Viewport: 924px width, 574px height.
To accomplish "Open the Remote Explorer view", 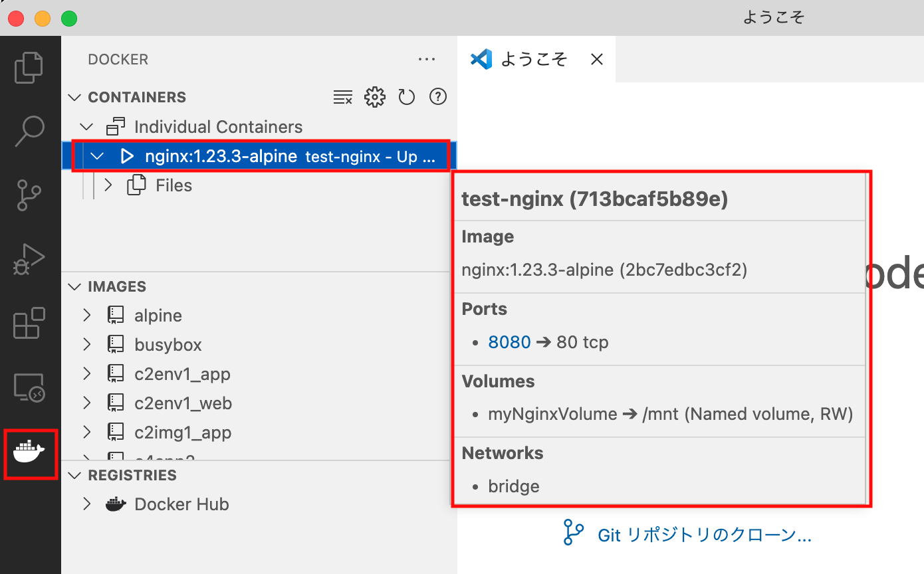I will point(29,387).
